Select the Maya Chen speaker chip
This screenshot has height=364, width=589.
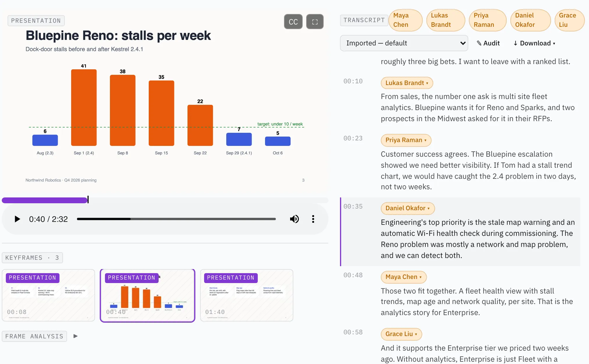[x=405, y=20]
